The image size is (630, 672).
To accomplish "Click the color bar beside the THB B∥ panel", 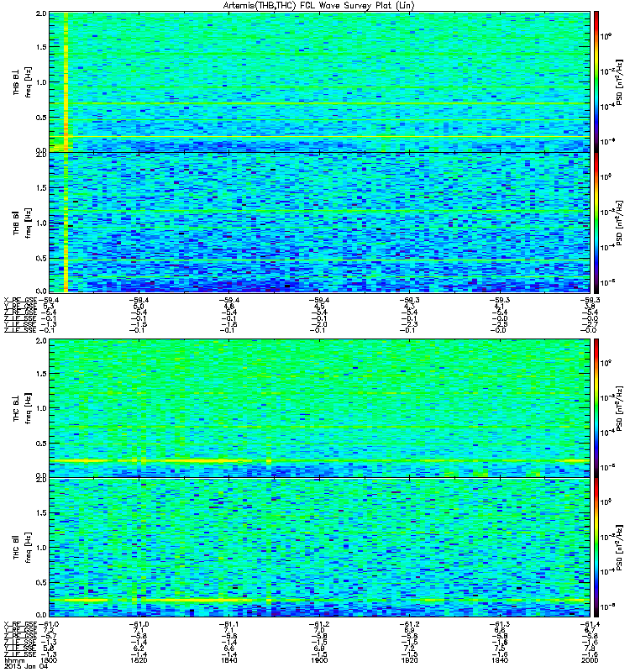I will pyautogui.click(x=596, y=223).
